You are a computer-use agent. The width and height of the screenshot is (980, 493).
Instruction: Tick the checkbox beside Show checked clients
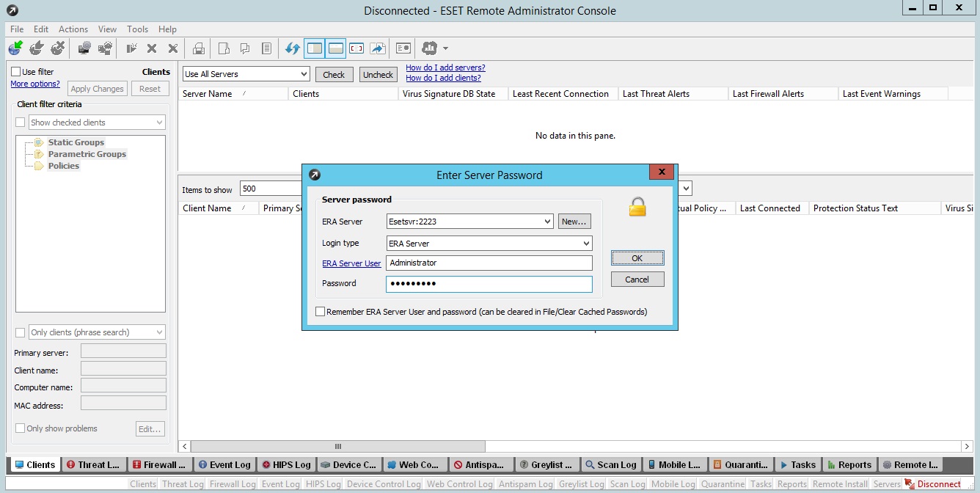click(21, 123)
